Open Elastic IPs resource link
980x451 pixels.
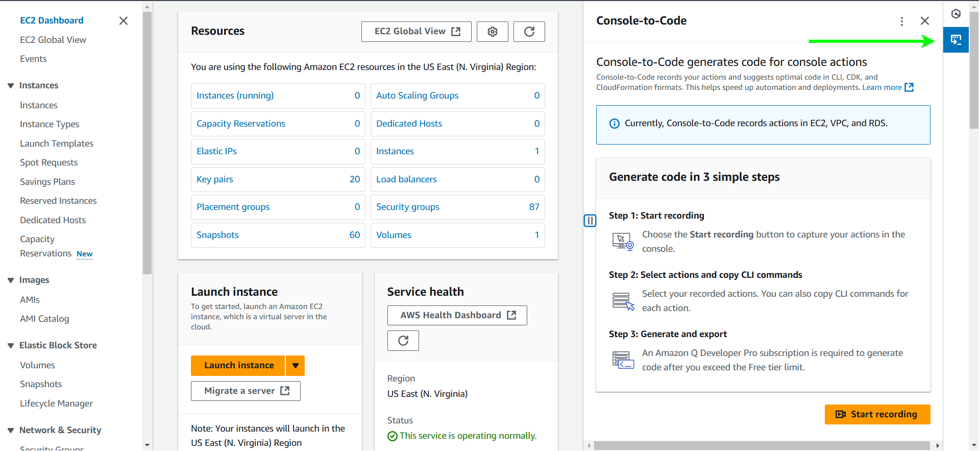click(216, 151)
